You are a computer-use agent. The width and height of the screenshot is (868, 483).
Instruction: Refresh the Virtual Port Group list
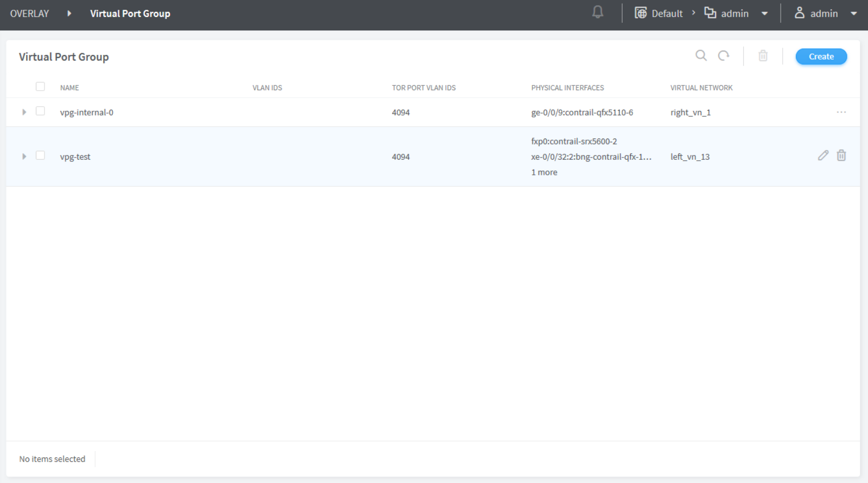[x=724, y=55]
